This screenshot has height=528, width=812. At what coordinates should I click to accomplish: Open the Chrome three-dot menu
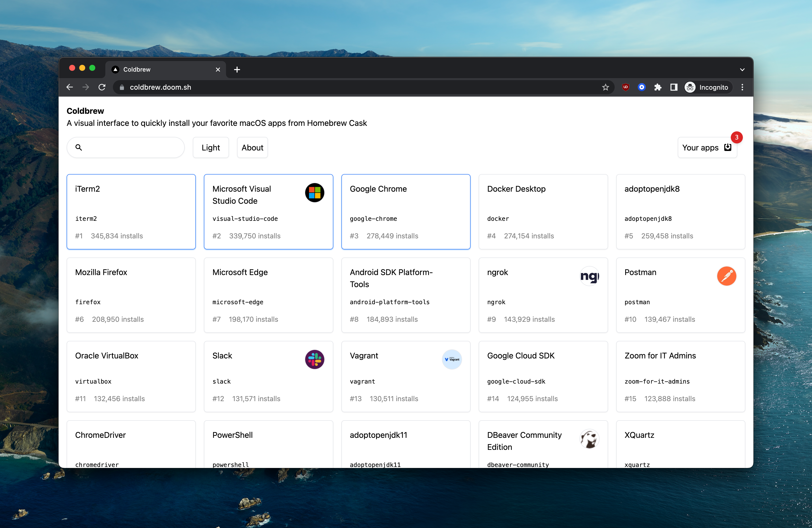(742, 87)
